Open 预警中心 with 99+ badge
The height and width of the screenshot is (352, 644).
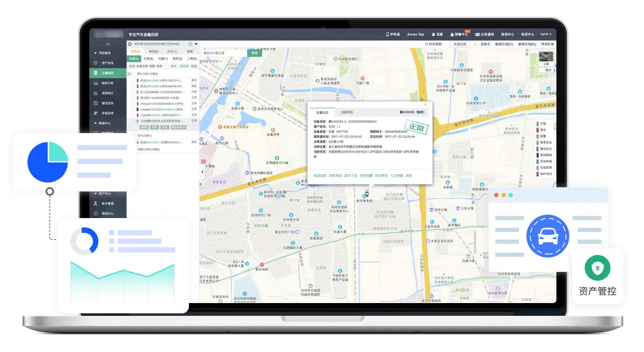[x=459, y=34]
